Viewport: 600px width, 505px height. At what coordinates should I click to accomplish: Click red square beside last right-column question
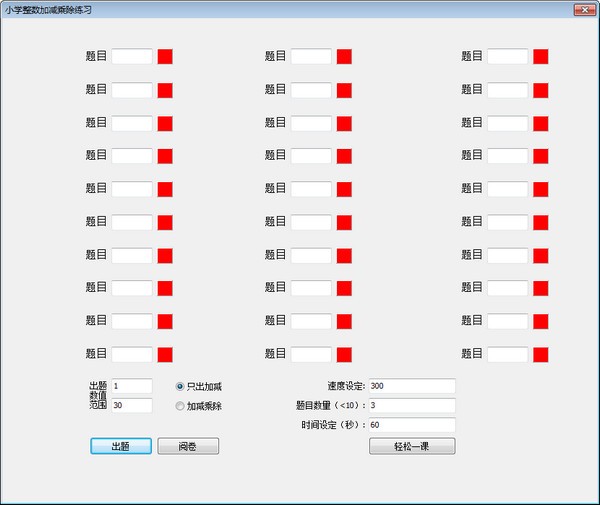[541, 354]
